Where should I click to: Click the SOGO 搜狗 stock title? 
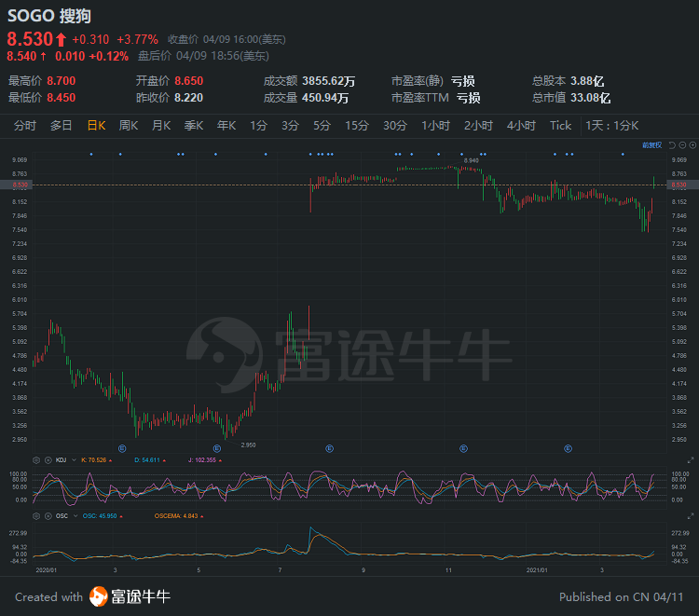49,16
